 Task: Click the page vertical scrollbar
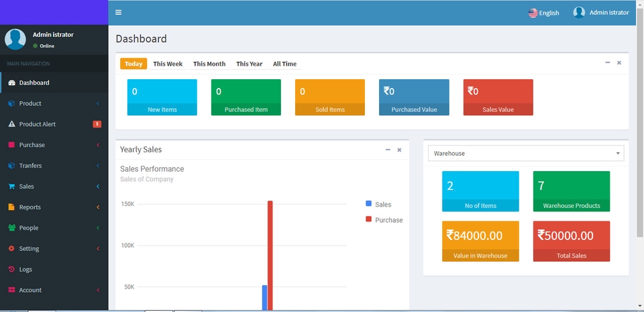640,122
